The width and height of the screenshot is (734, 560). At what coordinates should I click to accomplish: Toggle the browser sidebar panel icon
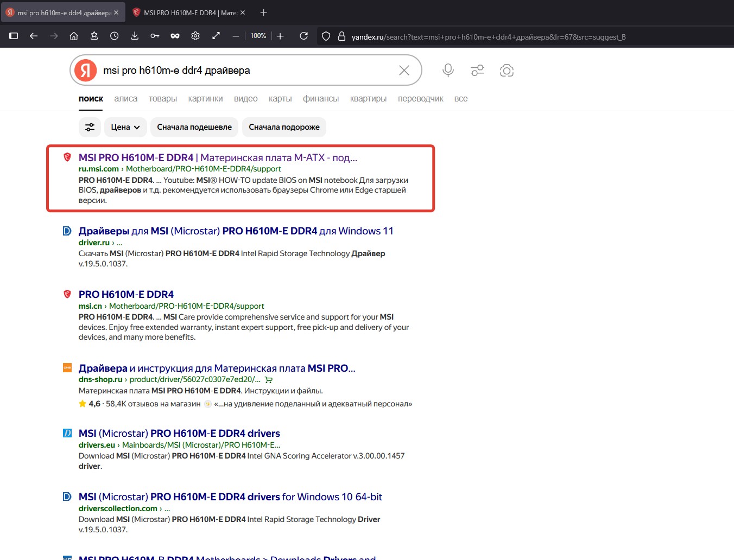[14, 36]
